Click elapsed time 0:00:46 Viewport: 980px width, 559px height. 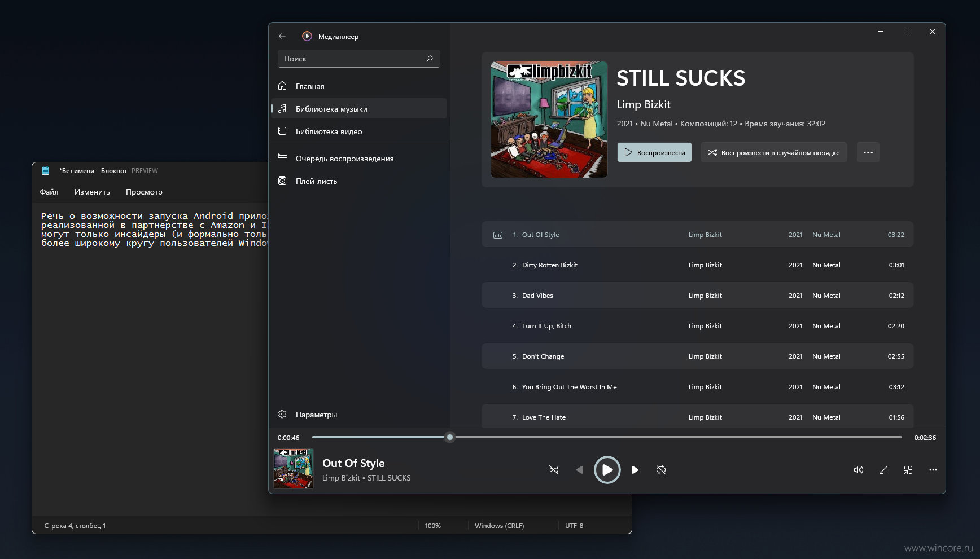[x=288, y=438]
